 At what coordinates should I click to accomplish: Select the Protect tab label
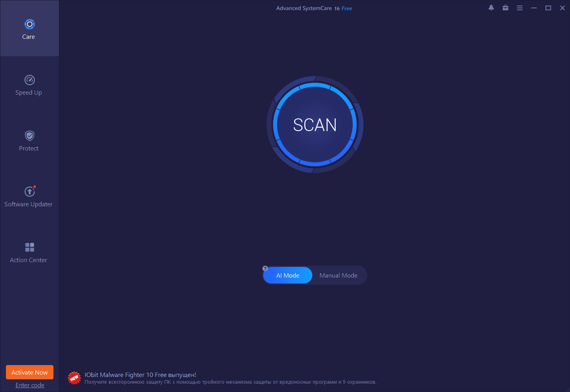point(29,148)
